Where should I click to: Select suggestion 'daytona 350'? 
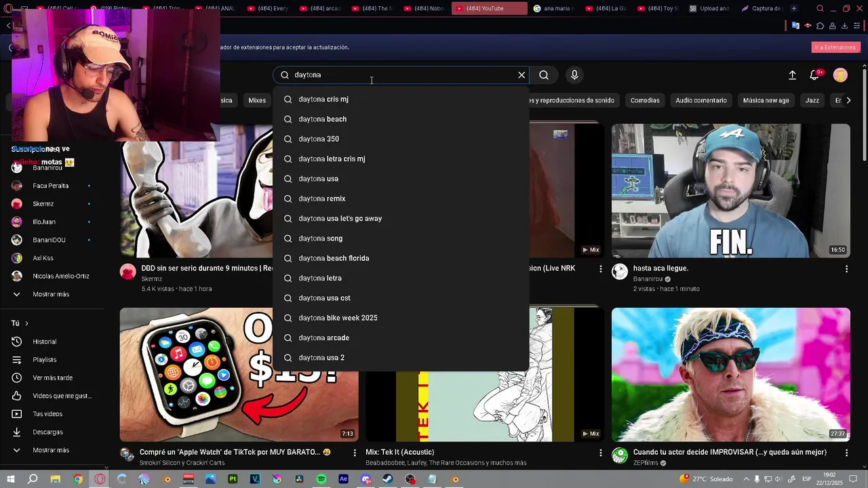pos(400,139)
